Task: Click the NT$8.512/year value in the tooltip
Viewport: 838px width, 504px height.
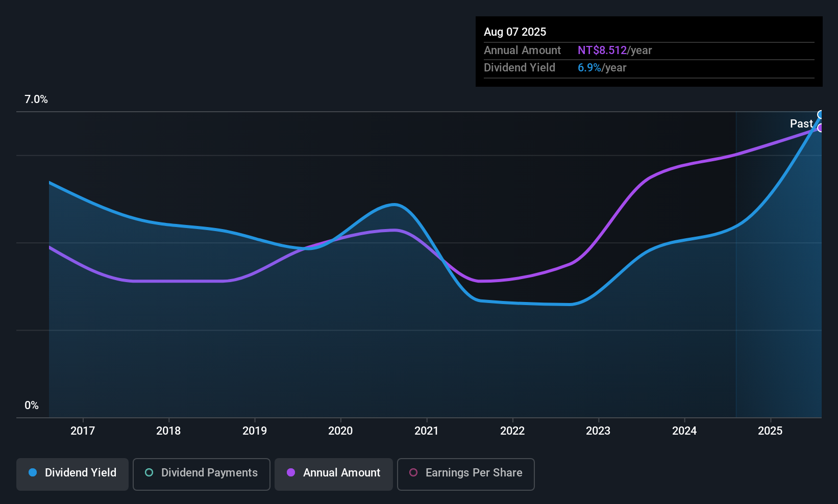Action: (x=614, y=51)
